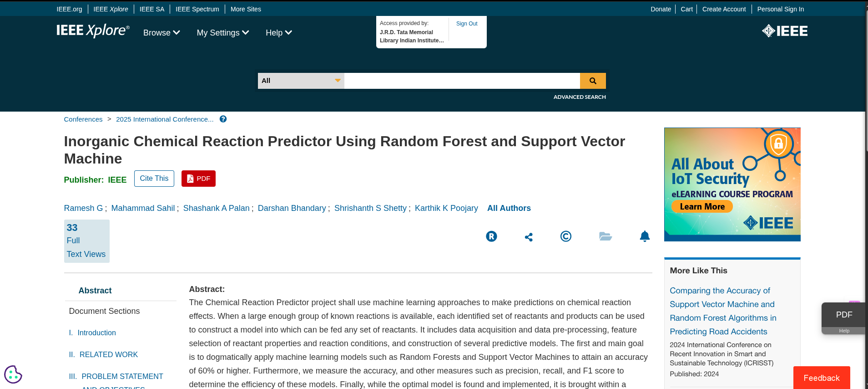Open the cookie preferences icon bottom left
Image resolution: width=868 pixels, height=389 pixels.
click(x=13, y=374)
